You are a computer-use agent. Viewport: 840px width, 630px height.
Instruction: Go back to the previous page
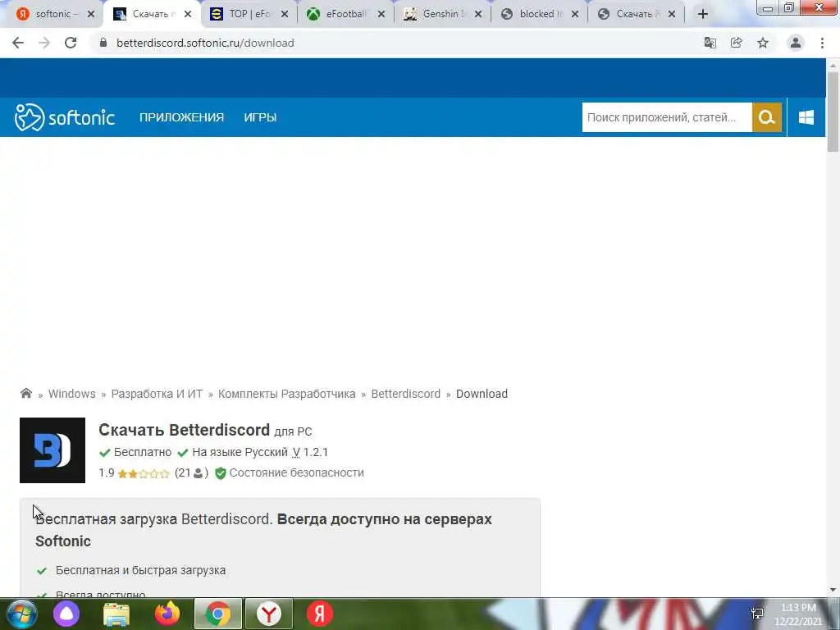point(18,43)
